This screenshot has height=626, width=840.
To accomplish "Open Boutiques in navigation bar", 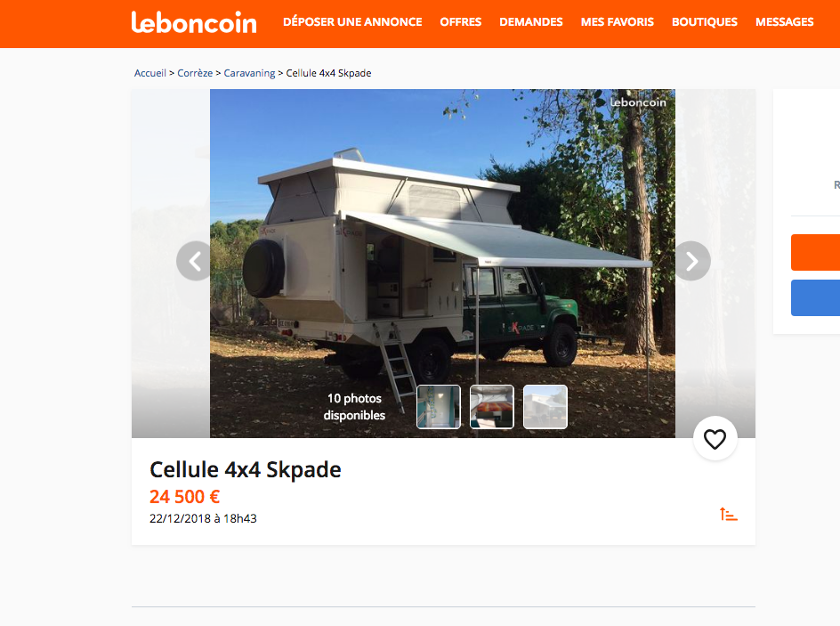I will click(x=705, y=22).
